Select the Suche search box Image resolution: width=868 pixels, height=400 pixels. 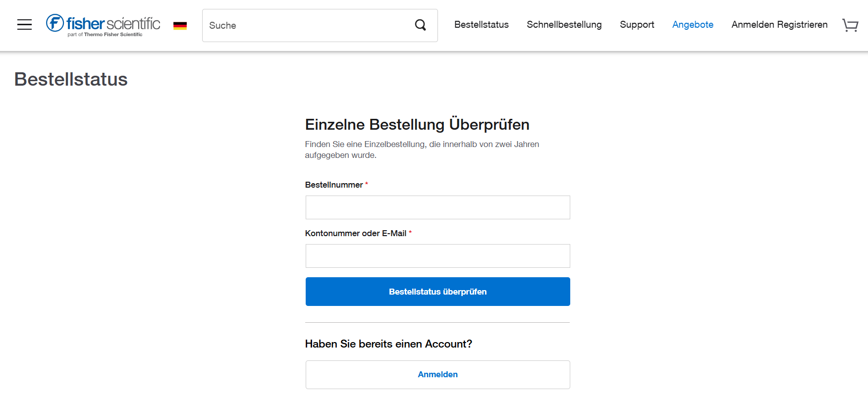[x=307, y=25]
